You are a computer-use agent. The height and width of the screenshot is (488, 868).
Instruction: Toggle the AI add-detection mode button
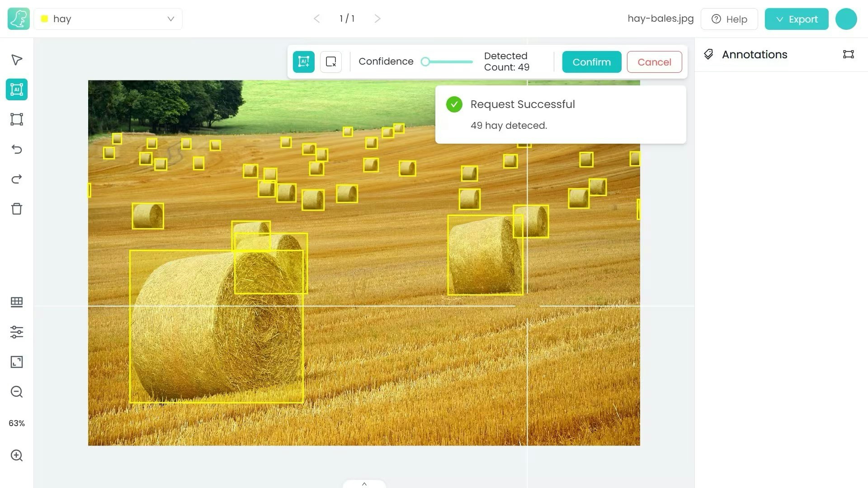click(x=303, y=62)
